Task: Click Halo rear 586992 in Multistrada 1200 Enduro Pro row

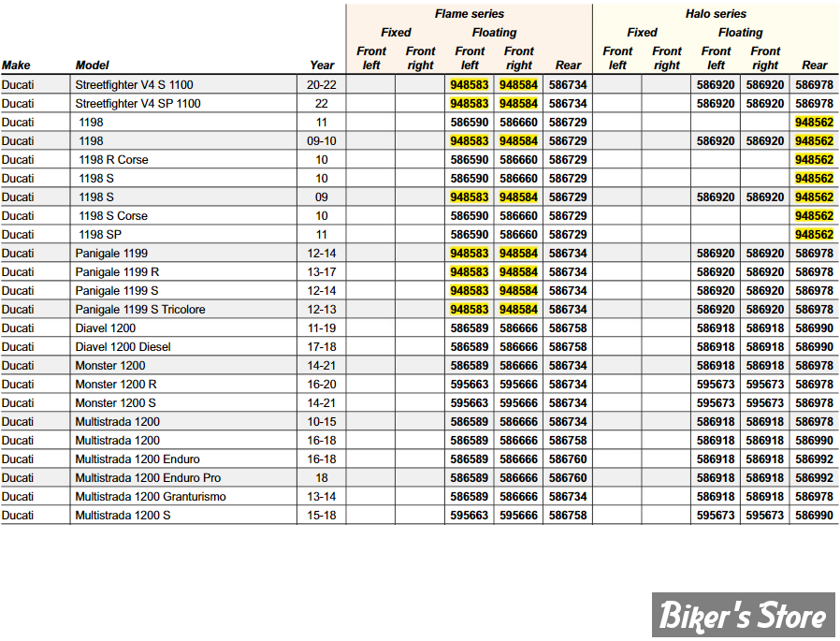Action: [815, 478]
